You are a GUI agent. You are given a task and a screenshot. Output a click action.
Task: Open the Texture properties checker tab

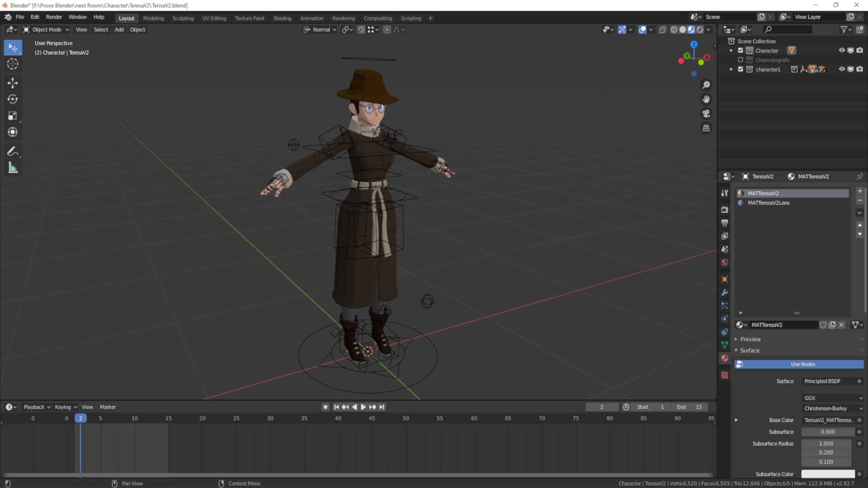point(725,375)
